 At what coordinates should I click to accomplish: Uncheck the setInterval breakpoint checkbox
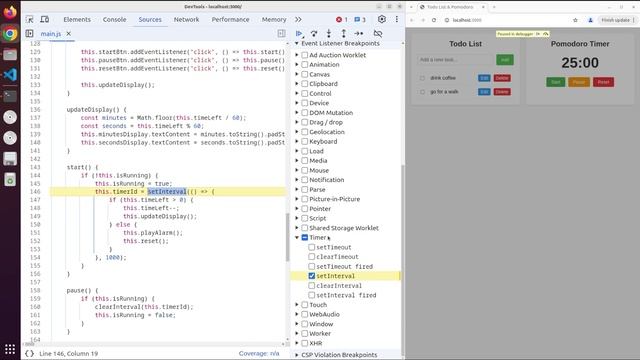pos(311,276)
